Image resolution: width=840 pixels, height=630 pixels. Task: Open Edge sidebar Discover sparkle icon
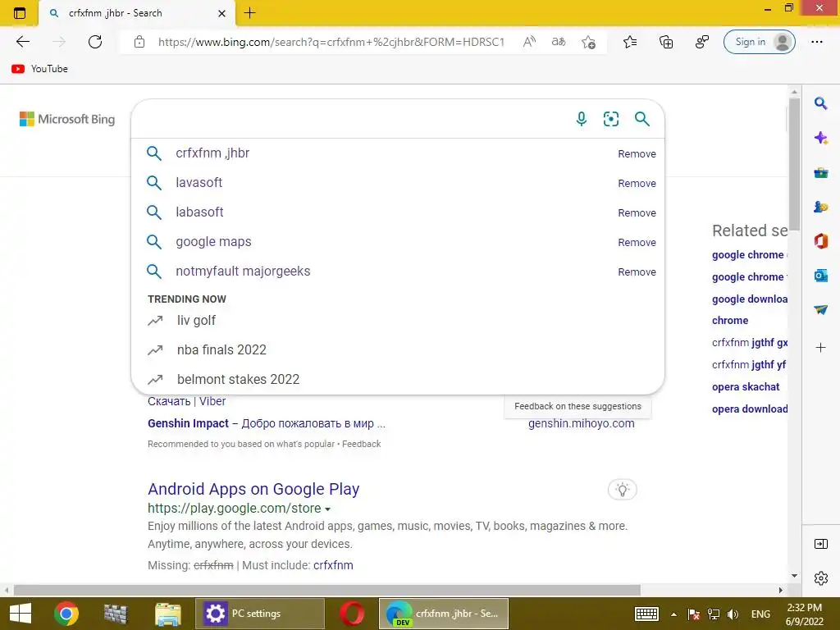(x=820, y=138)
